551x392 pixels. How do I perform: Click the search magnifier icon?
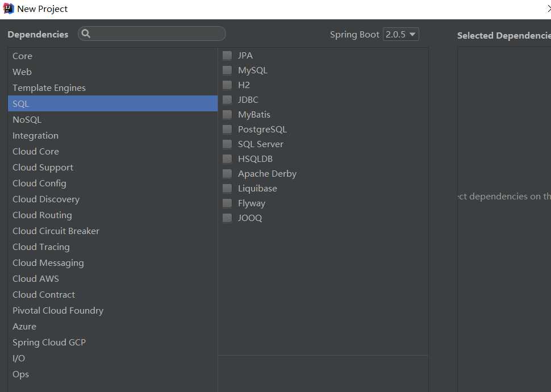point(86,34)
